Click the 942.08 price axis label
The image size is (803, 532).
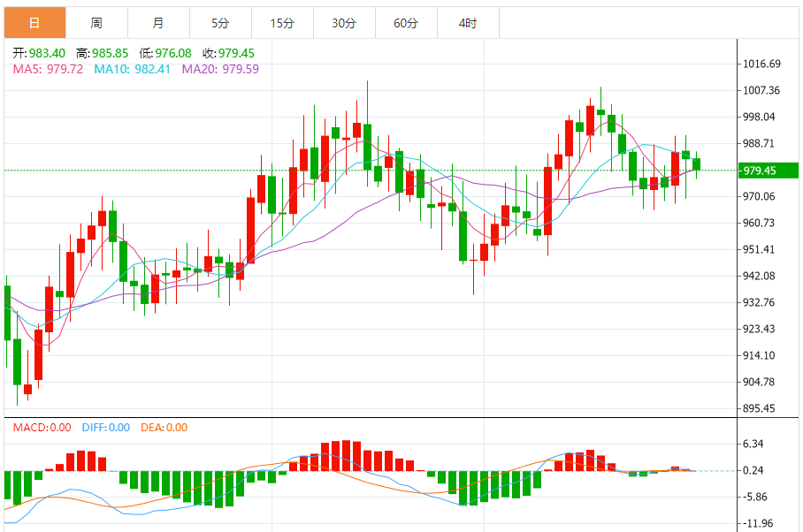click(760, 277)
